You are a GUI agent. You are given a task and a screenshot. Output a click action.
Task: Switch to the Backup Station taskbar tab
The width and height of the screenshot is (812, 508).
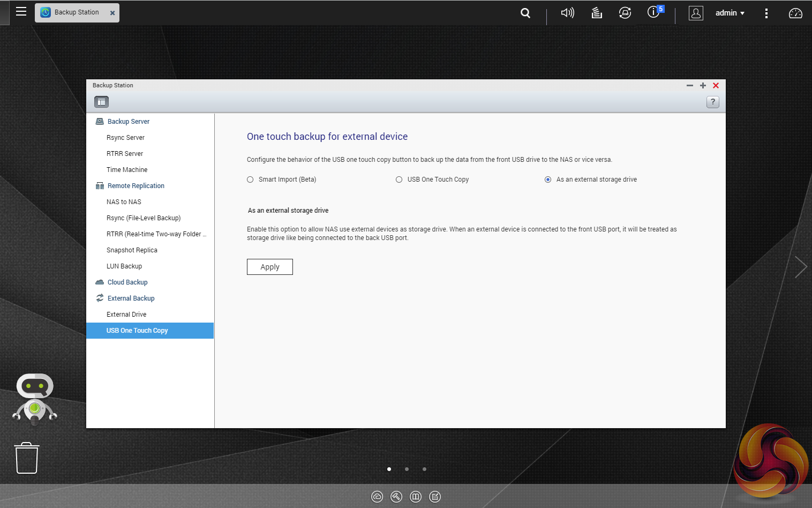[x=77, y=12]
